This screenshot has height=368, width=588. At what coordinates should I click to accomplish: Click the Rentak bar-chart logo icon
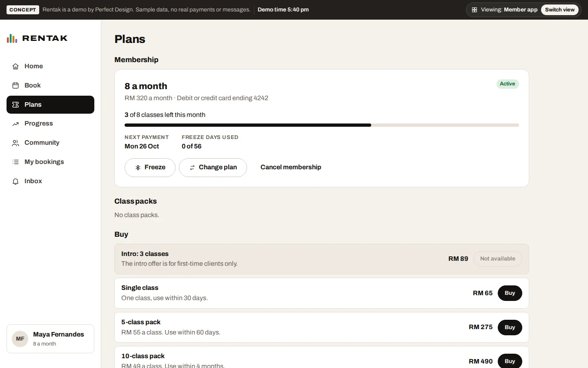(12, 38)
